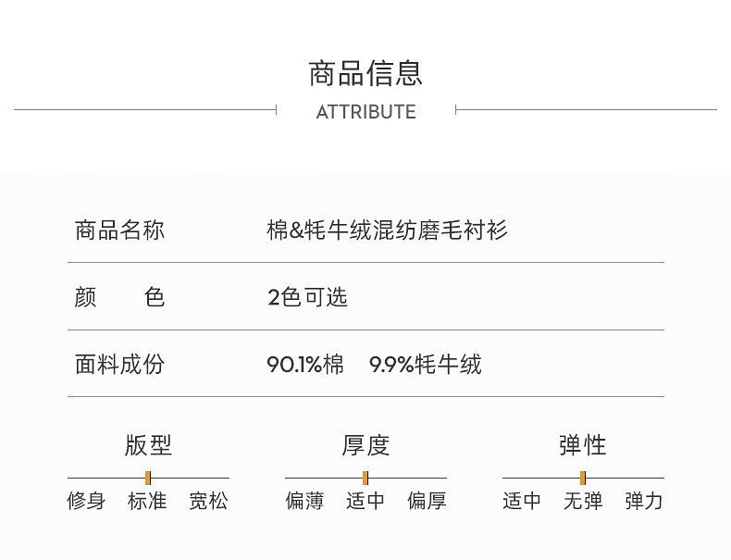
Task: Select the 修身 fit label
Action: point(87,502)
